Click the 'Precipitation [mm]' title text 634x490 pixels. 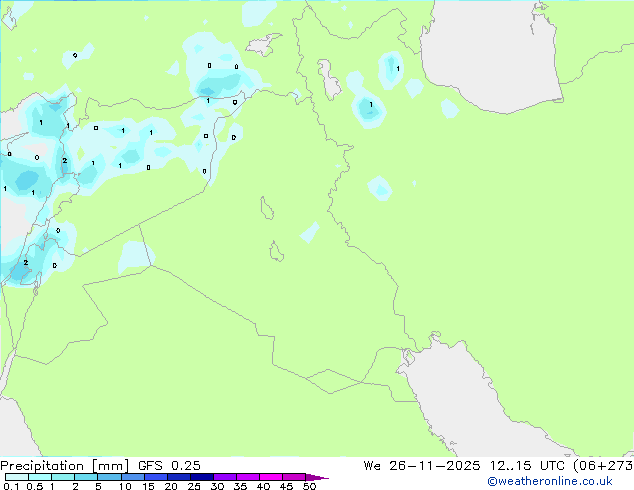tap(64, 466)
